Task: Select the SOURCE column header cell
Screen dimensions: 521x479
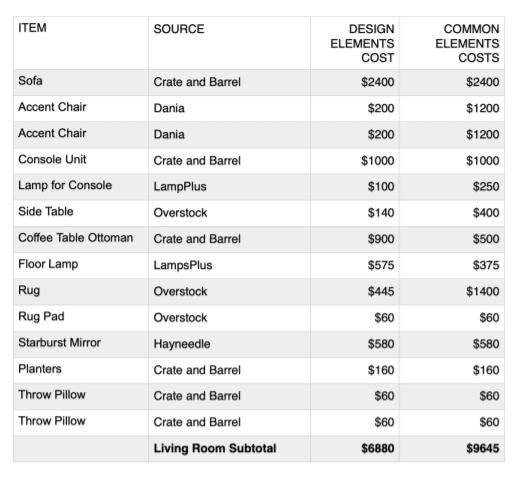Action: point(229,43)
